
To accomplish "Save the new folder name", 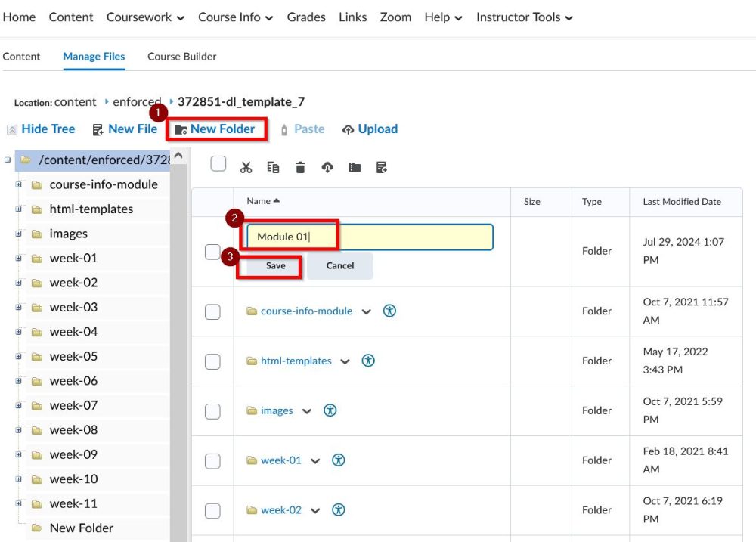I will (x=275, y=265).
